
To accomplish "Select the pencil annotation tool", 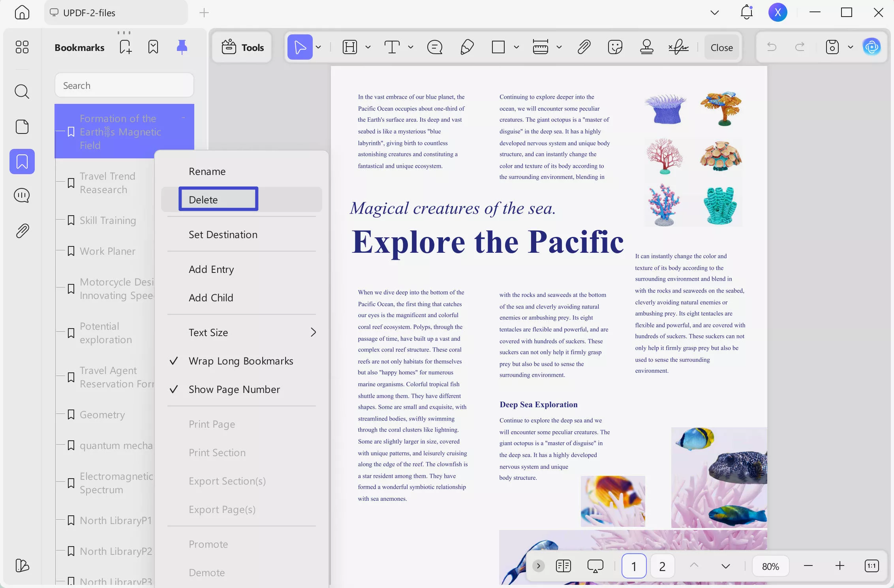I will 466,47.
